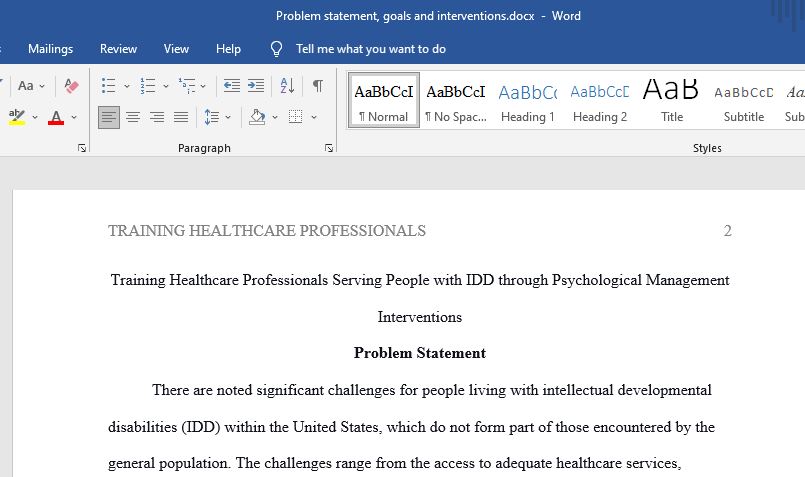Click the Tell me lightbulb icon
805x477 pixels.
tap(276, 49)
